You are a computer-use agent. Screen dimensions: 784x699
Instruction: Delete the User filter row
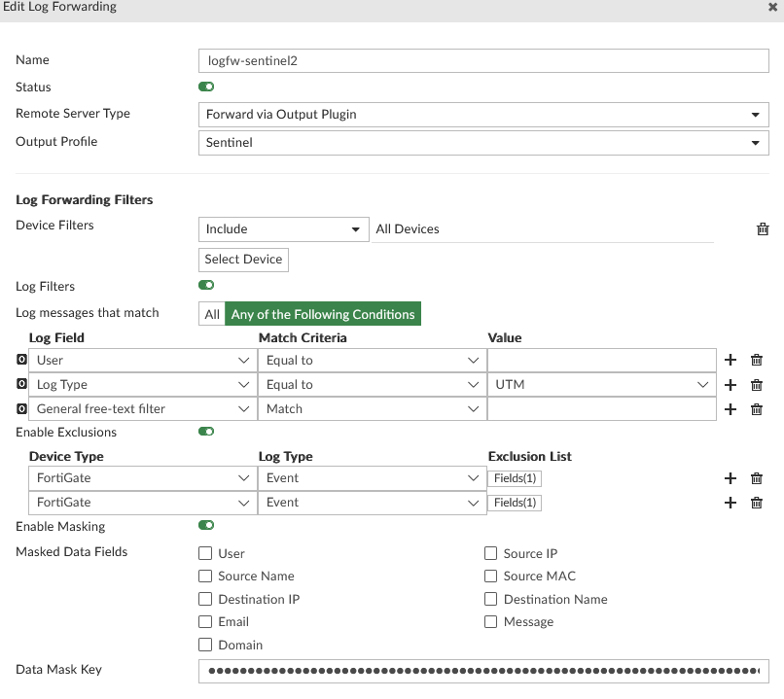pyautogui.click(x=757, y=360)
